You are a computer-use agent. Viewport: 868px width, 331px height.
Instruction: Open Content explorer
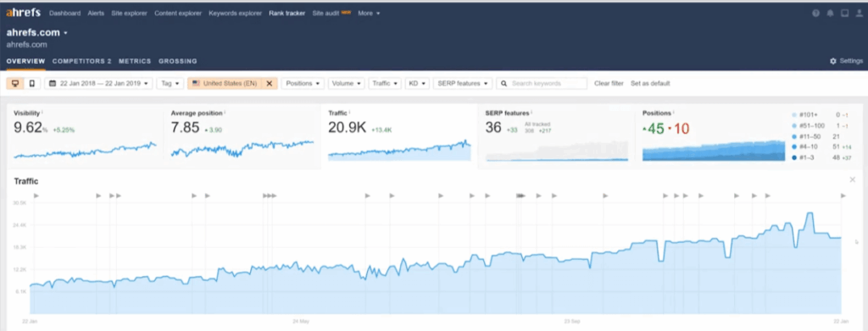click(x=178, y=14)
